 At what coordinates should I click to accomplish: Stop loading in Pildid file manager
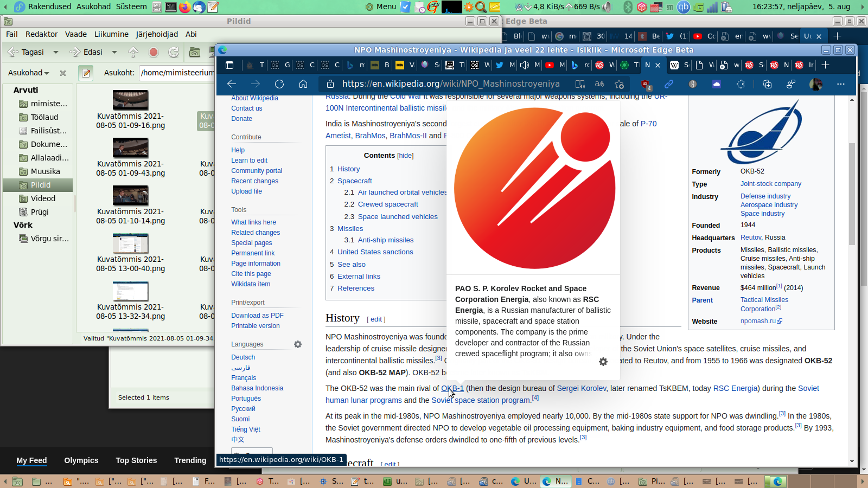154,52
